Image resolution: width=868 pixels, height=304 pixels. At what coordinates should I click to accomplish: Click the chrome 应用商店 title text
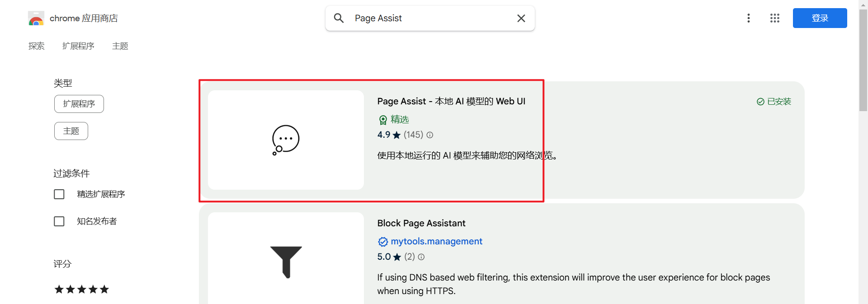84,18
